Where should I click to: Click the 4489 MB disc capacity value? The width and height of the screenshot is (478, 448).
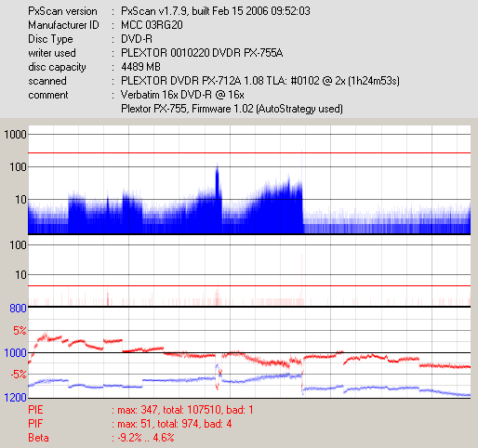tap(140, 67)
